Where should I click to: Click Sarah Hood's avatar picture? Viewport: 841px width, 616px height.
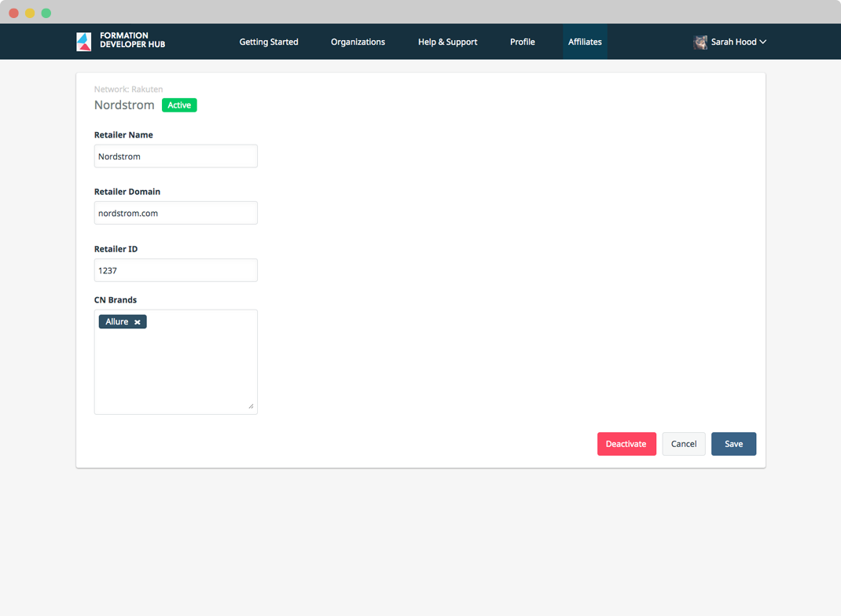tap(700, 42)
